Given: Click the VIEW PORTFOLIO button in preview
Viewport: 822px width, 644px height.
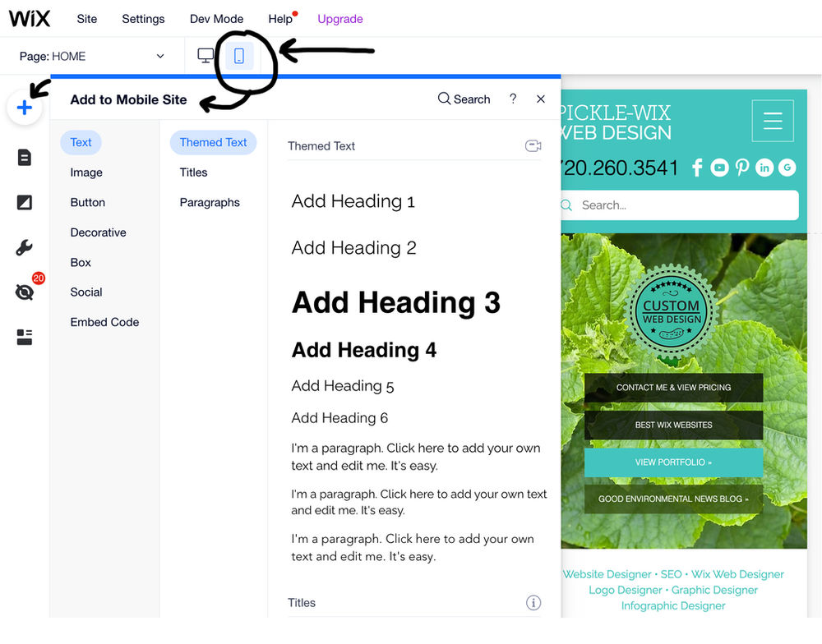Looking at the screenshot, I should [673, 462].
